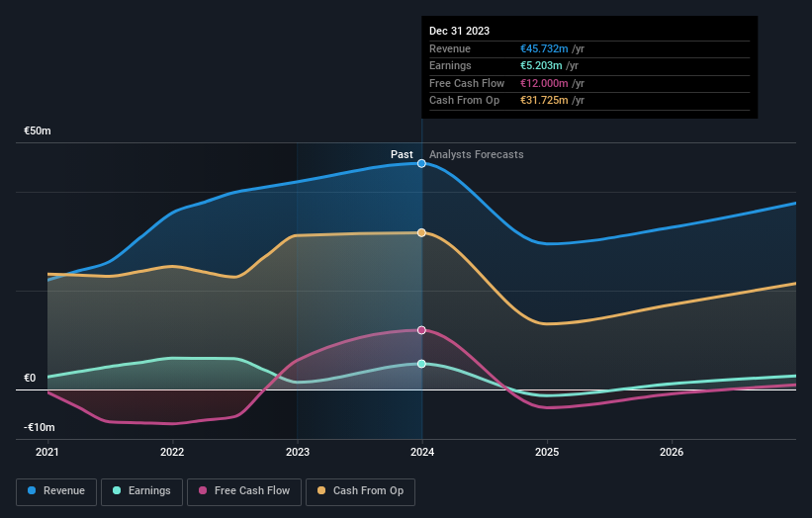Click the Revenue row label in tooltip
The image size is (812, 518).
tap(449, 48)
